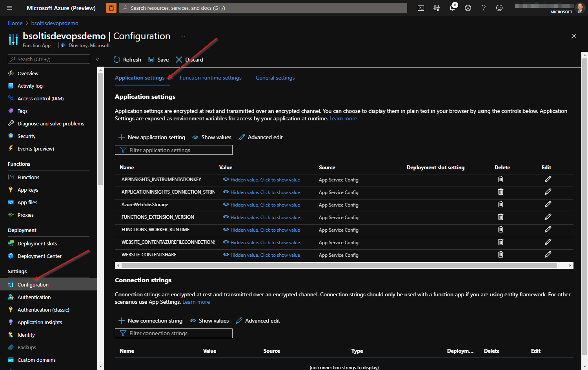The width and height of the screenshot is (588, 370).
Task: Delete the APPLICATIONINSIGHTS_CONNECTION_STRING row
Action: coord(501,192)
